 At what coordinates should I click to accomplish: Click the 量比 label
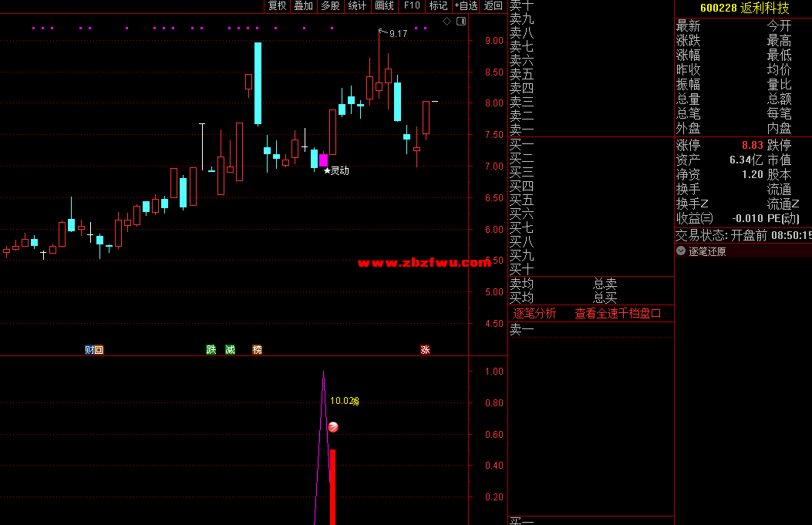point(780,84)
